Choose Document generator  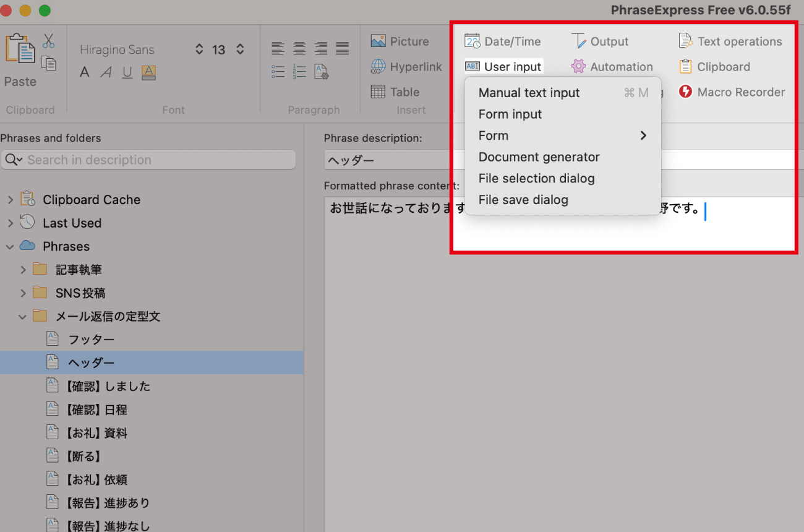tap(563, 157)
